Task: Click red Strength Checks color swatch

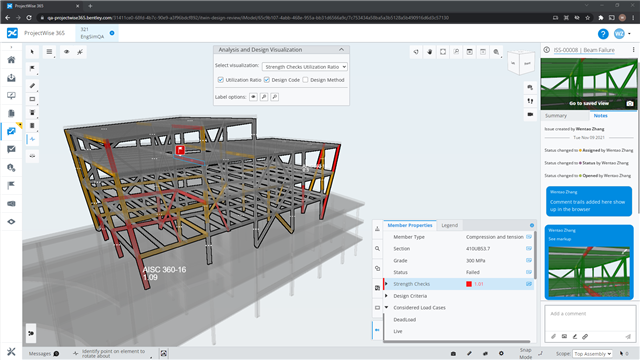Action: [x=469, y=284]
